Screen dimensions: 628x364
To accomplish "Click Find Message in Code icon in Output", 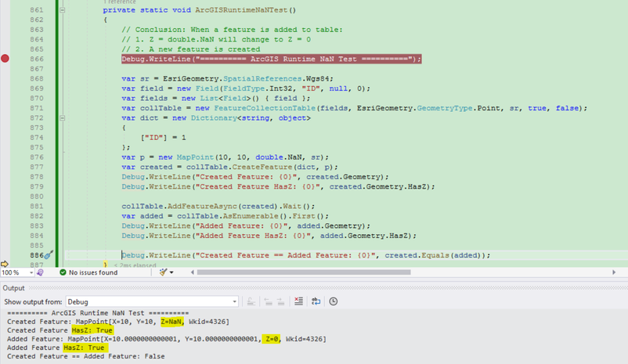I will pos(251,301).
